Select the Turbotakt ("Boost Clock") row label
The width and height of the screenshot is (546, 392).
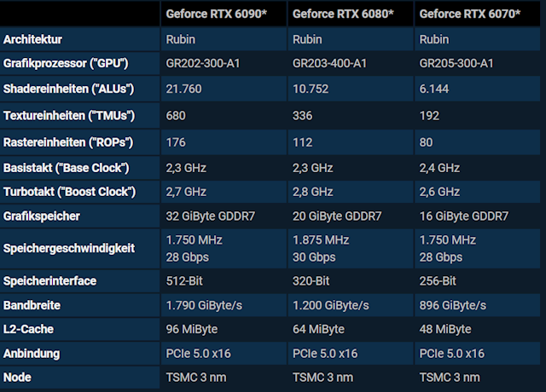(x=69, y=192)
